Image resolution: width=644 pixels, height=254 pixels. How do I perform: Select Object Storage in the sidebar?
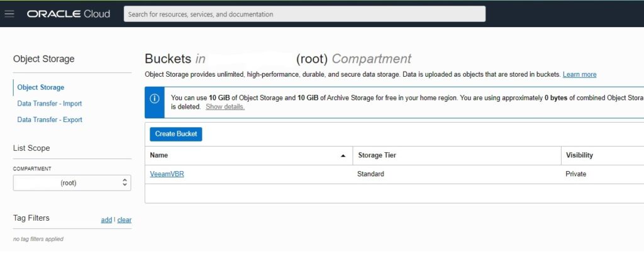pos(41,87)
